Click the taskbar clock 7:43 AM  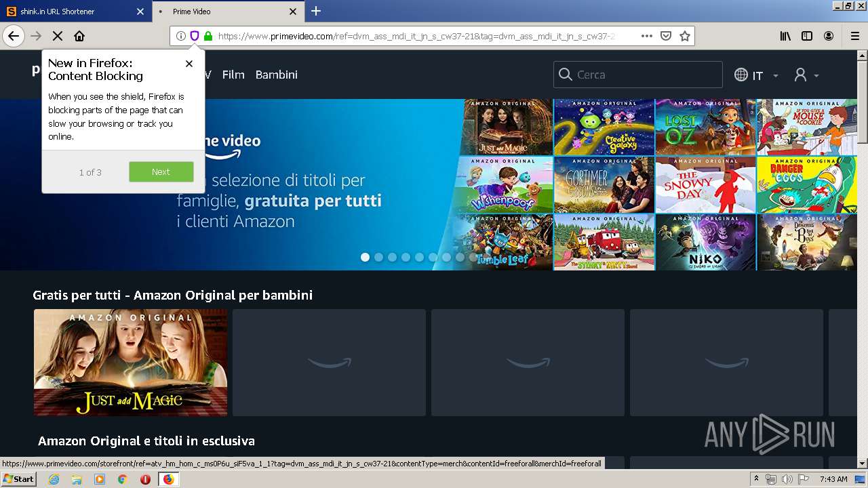pyautogui.click(x=833, y=479)
